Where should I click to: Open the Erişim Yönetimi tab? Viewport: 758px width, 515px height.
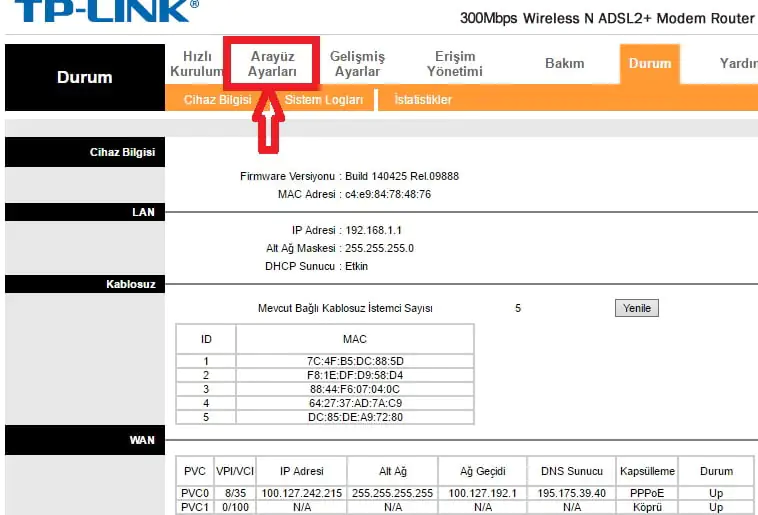point(454,64)
